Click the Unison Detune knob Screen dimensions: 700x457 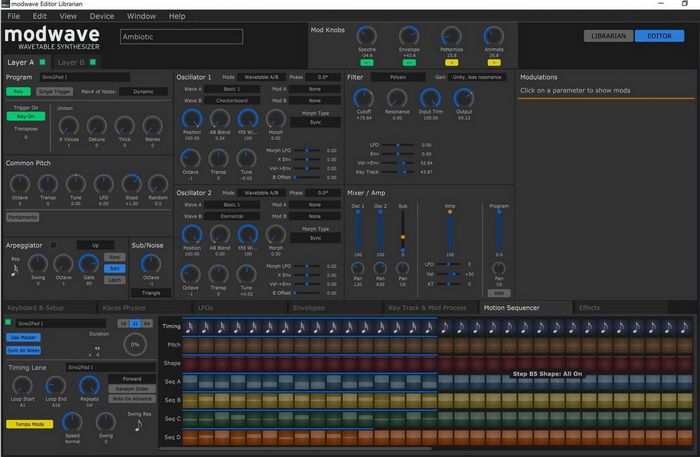(96, 126)
